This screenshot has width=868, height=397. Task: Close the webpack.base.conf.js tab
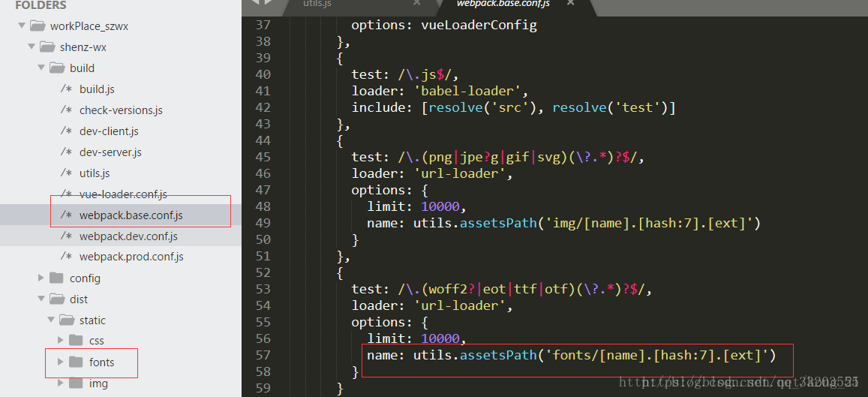[571, 3]
